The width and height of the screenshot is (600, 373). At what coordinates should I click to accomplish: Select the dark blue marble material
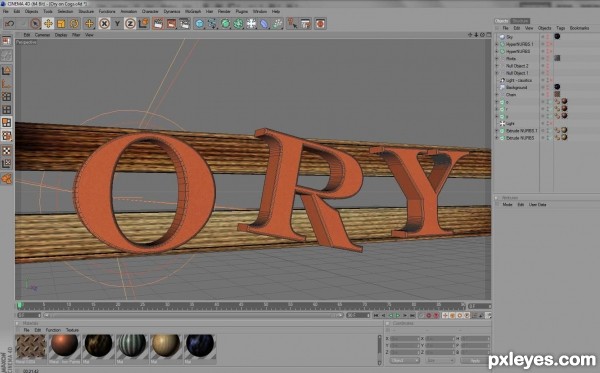point(200,346)
